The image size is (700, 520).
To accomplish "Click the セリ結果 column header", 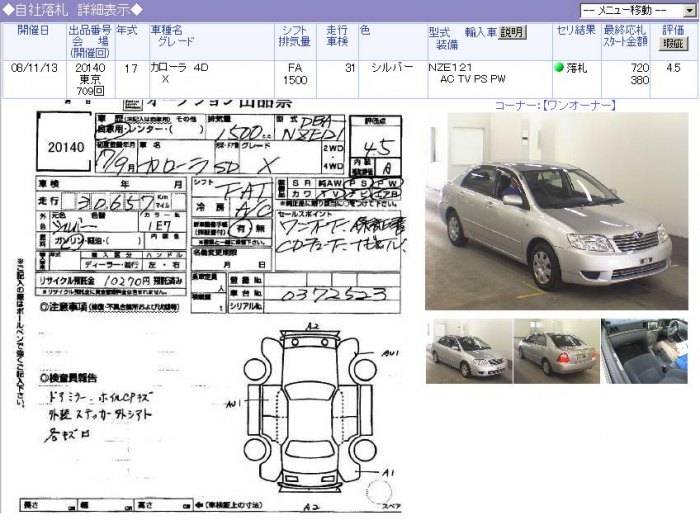I will tap(576, 30).
